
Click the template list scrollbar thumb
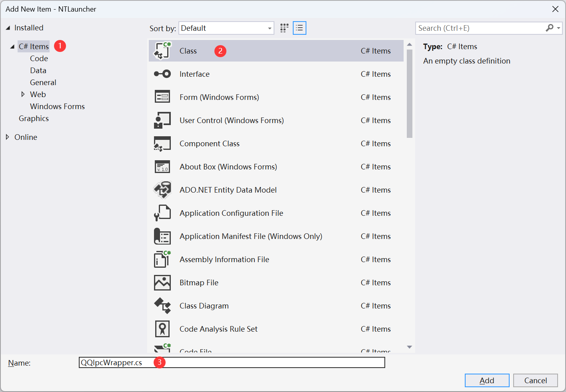point(410,94)
